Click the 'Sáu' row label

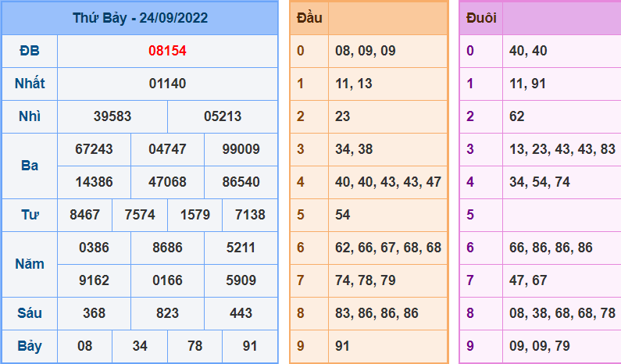coord(30,313)
